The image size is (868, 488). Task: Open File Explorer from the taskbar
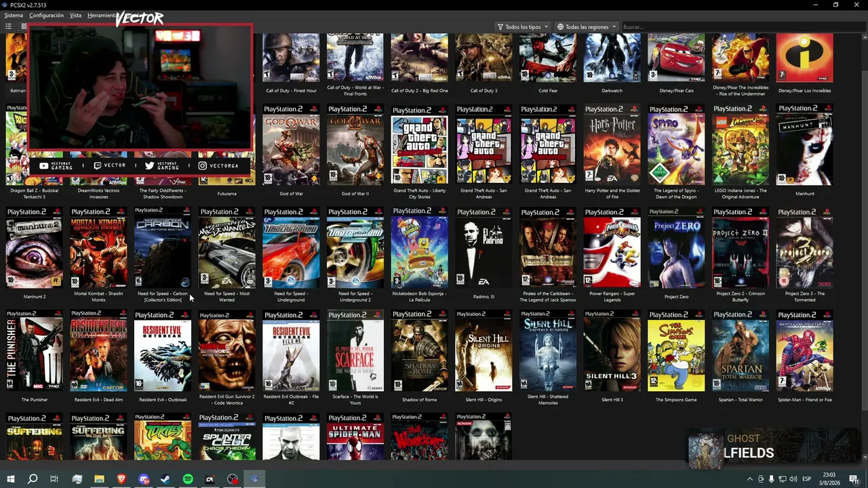point(99,479)
